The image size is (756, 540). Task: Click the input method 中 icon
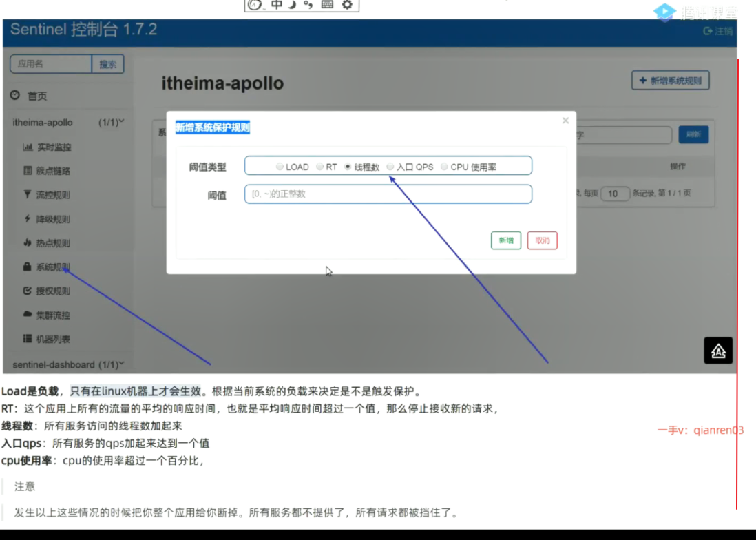point(277,5)
